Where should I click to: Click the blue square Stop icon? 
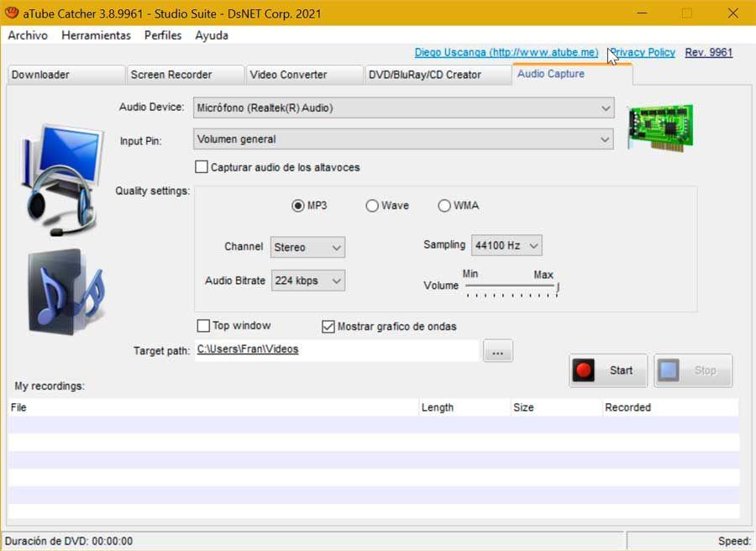[669, 370]
